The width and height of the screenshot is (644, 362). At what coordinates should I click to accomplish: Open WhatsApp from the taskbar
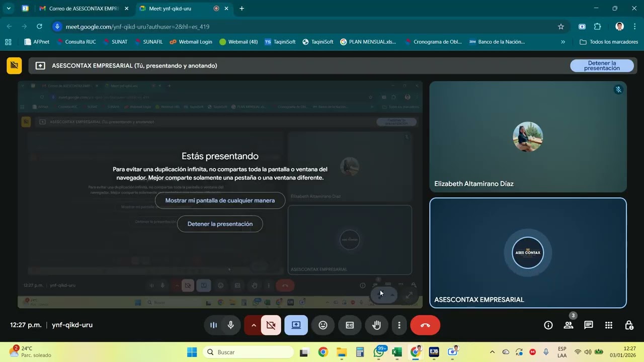pyautogui.click(x=379, y=352)
